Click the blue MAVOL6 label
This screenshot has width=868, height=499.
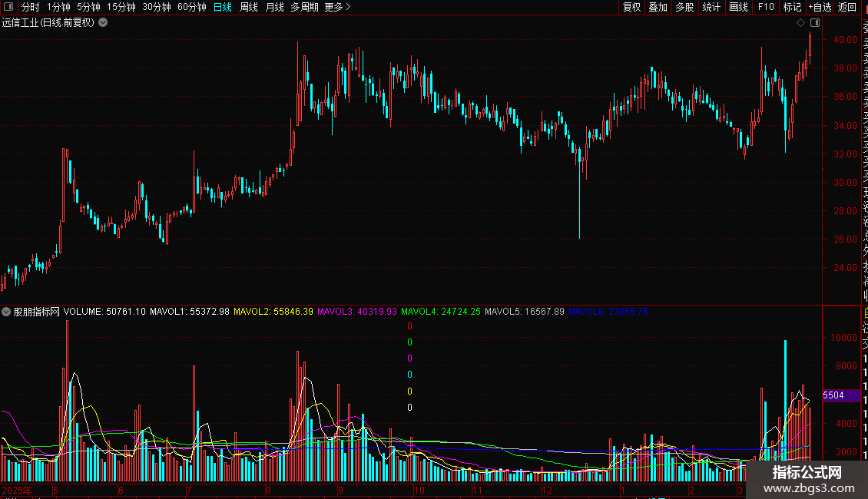coord(608,312)
